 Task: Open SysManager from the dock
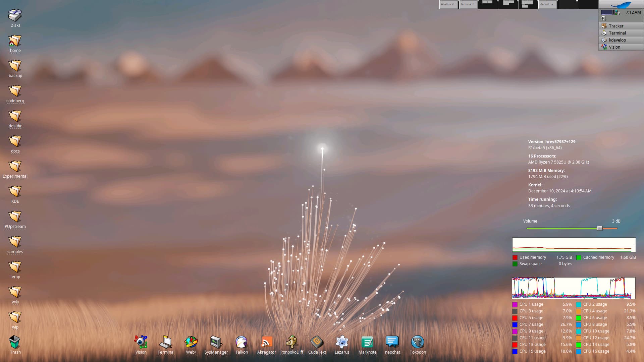pos(216,342)
